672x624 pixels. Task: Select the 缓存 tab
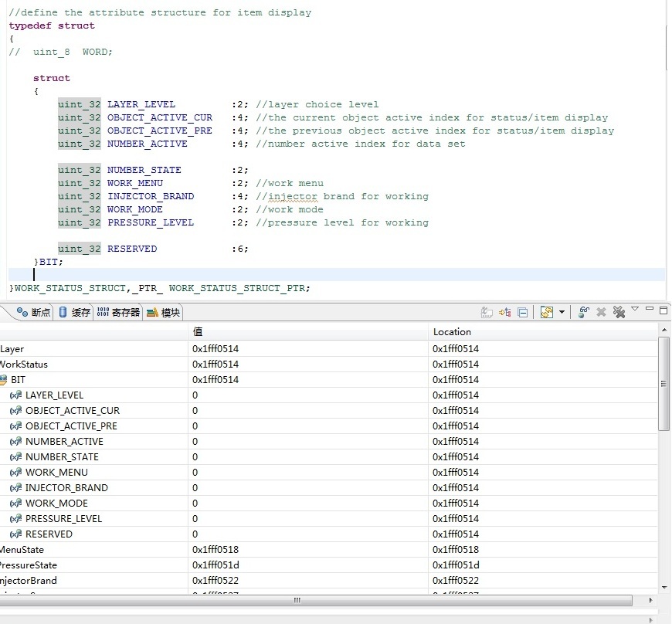[x=75, y=313]
